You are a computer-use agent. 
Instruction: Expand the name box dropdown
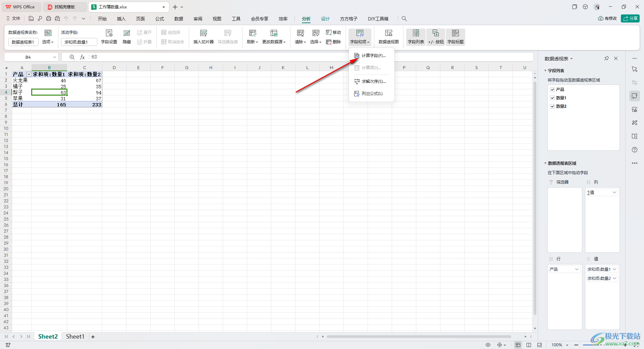click(x=54, y=57)
